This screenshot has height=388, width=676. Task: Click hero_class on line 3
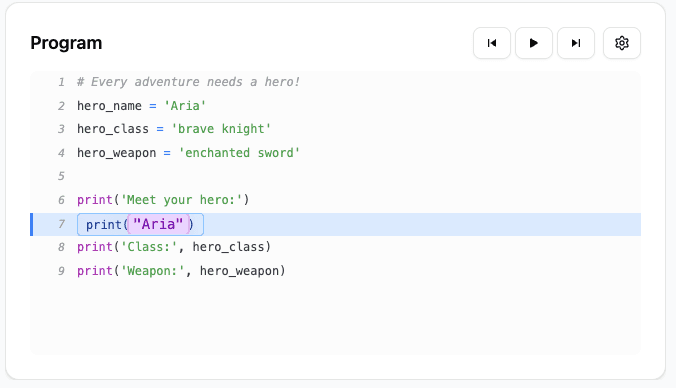pyautogui.click(x=113, y=129)
